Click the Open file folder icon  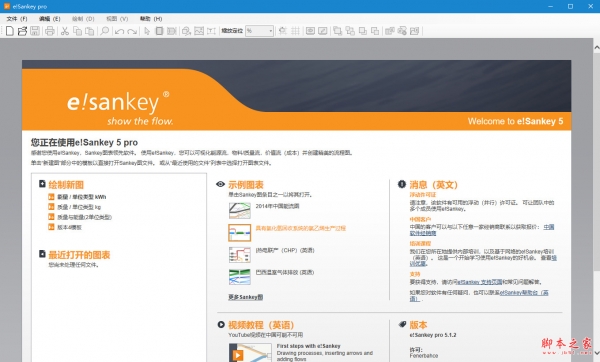click(23, 31)
